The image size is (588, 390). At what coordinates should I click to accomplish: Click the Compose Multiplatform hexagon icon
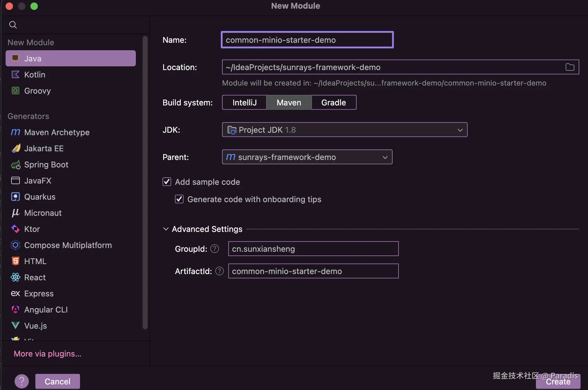[x=16, y=245]
